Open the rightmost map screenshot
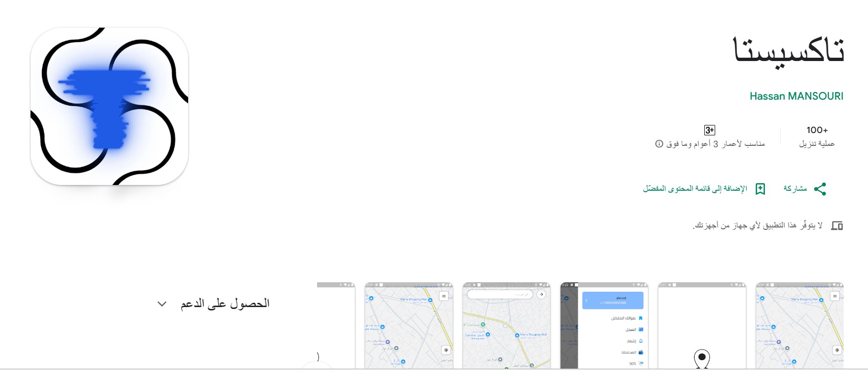Image resolution: width=868 pixels, height=370 pixels. point(799,325)
